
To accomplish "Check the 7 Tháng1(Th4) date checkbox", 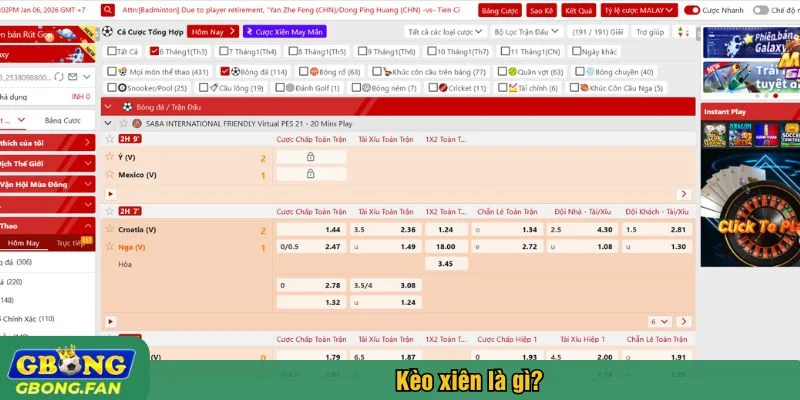I will coord(223,51).
